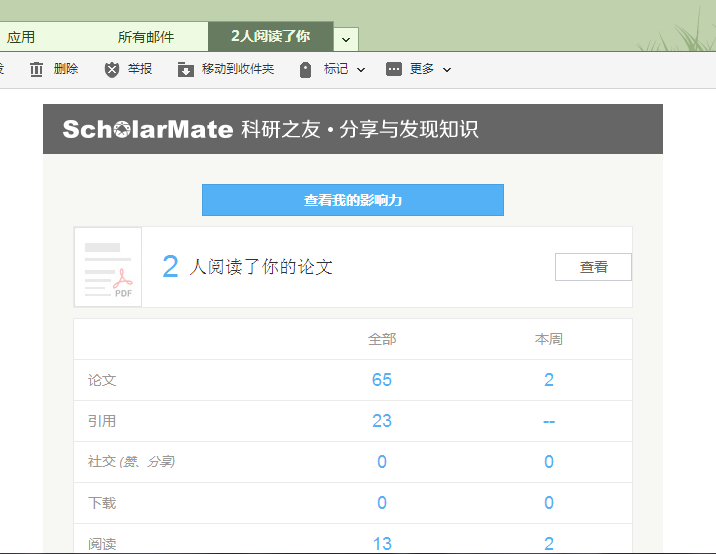
Task: Click this week's citations dash
Action: pyautogui.click(x=549, y=422)
